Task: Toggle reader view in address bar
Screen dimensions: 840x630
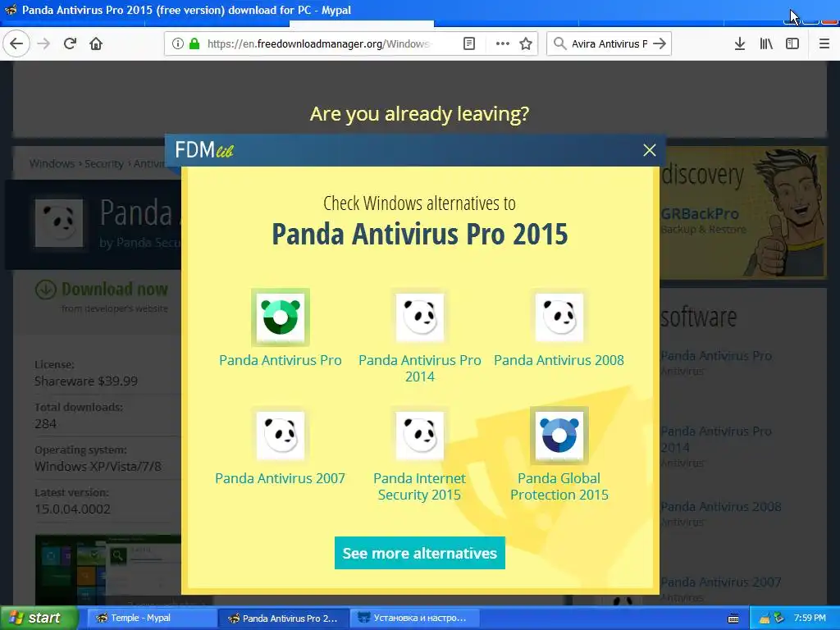Action: click(x=468, y=43)
